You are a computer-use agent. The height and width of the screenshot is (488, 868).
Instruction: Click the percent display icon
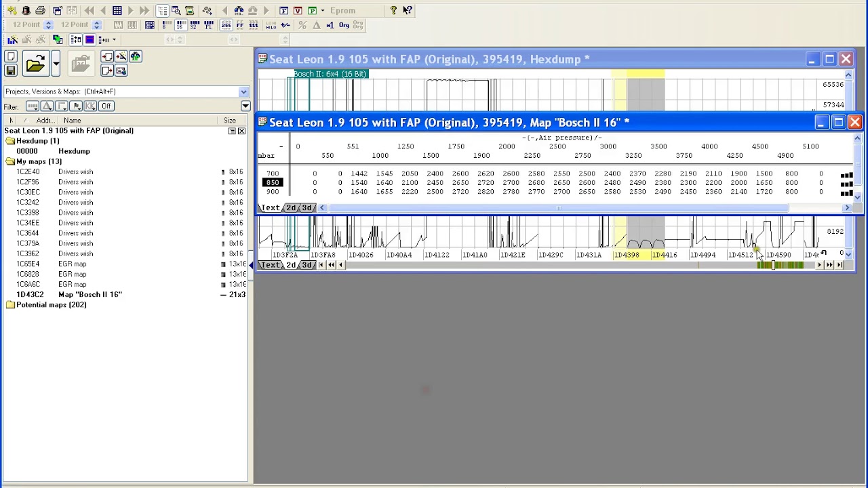(302, 25)
